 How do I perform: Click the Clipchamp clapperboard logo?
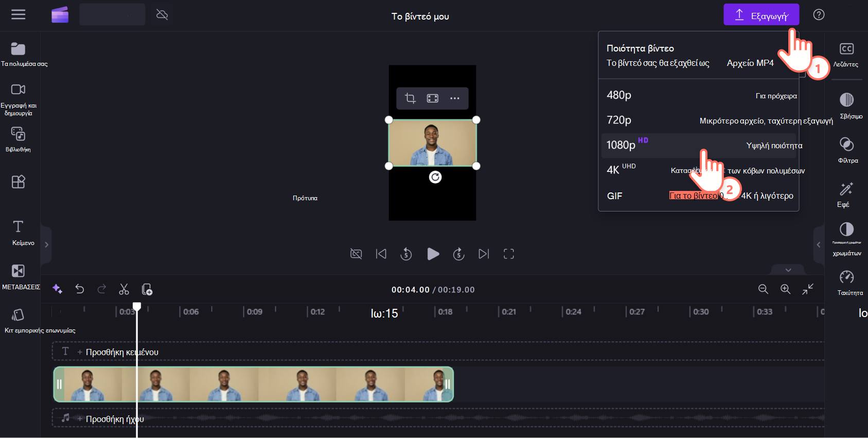60,15
